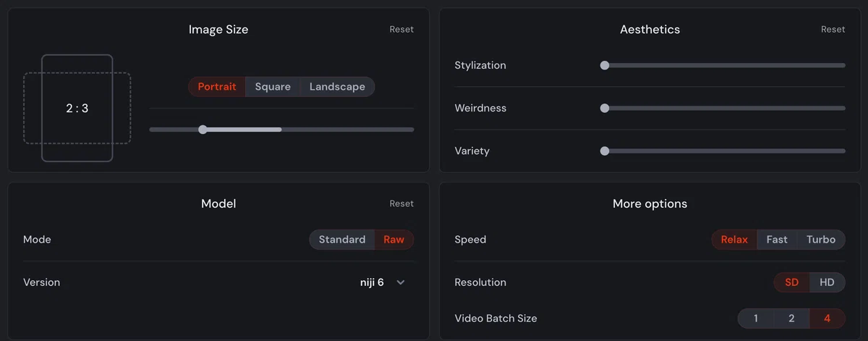The width and height of the screenshot is (868, 341).
Task: Set Speed to Turbo
Action: click(x=821, y=240)
